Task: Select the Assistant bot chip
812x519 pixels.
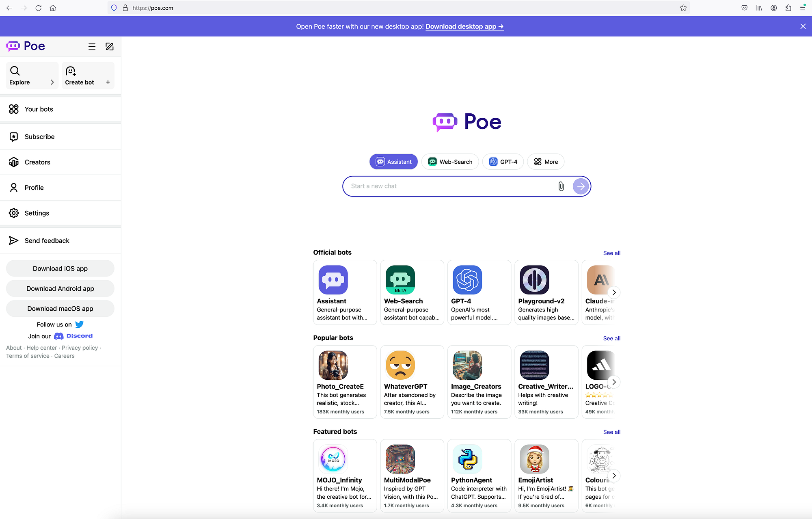Action: point(393,162)
